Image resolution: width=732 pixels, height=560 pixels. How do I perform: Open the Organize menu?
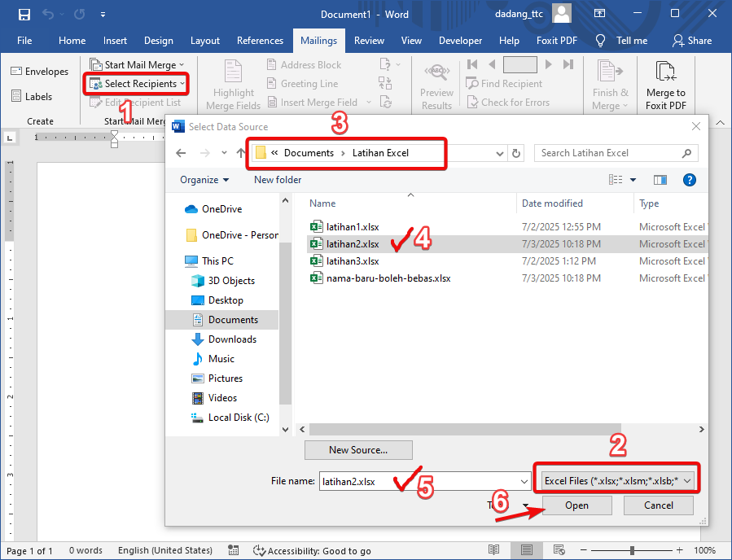click(x=204, y=180)
